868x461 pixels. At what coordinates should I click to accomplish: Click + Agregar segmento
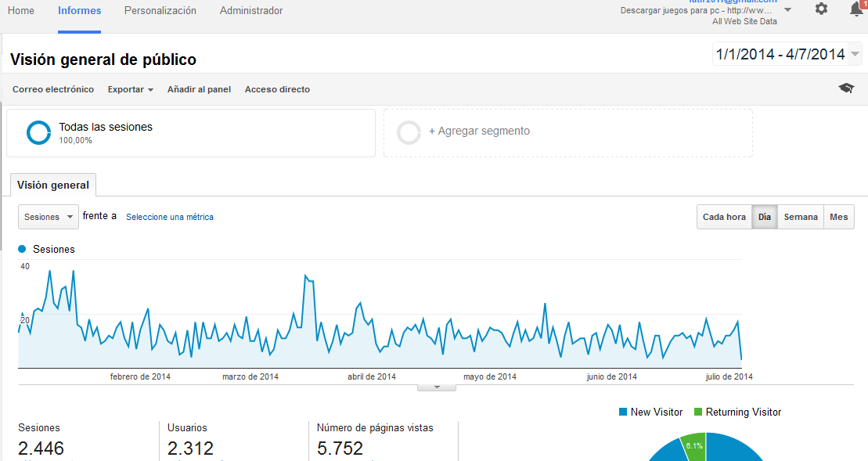(479, 131)
